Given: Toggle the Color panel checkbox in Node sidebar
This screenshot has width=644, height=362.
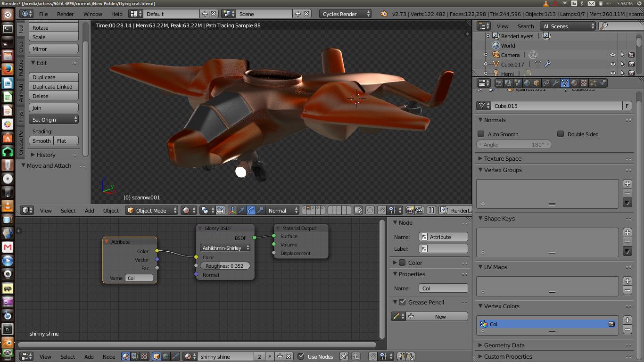Looking at the screenshot, I should coord(402,263).
